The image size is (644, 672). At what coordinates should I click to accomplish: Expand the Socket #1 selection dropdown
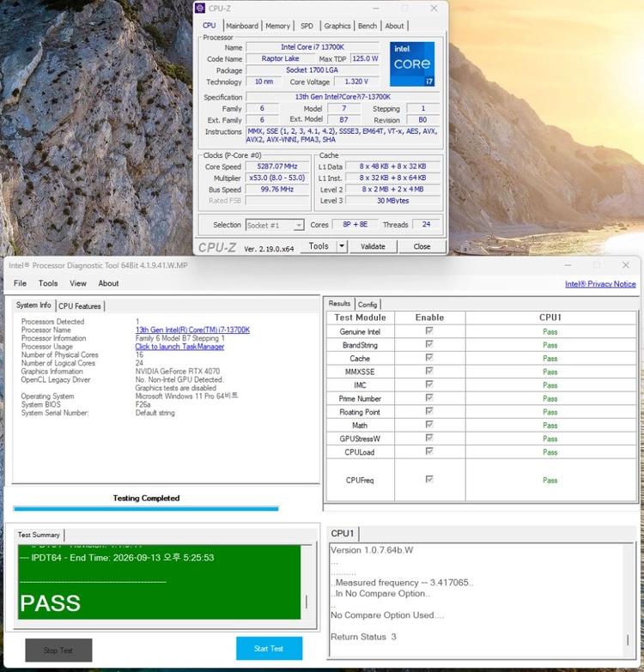pos(299,225)
